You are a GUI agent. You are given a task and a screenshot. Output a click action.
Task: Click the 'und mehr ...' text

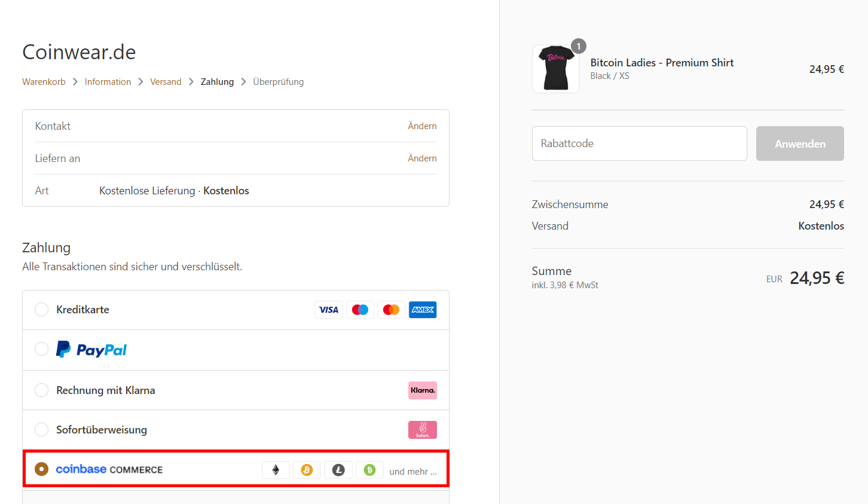[413, 472]
